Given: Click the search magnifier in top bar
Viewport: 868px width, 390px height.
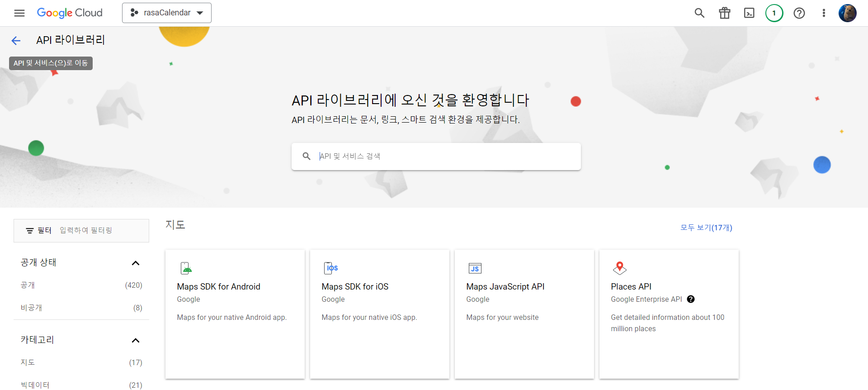Looking at the screenshot, I should pos(699,13).
